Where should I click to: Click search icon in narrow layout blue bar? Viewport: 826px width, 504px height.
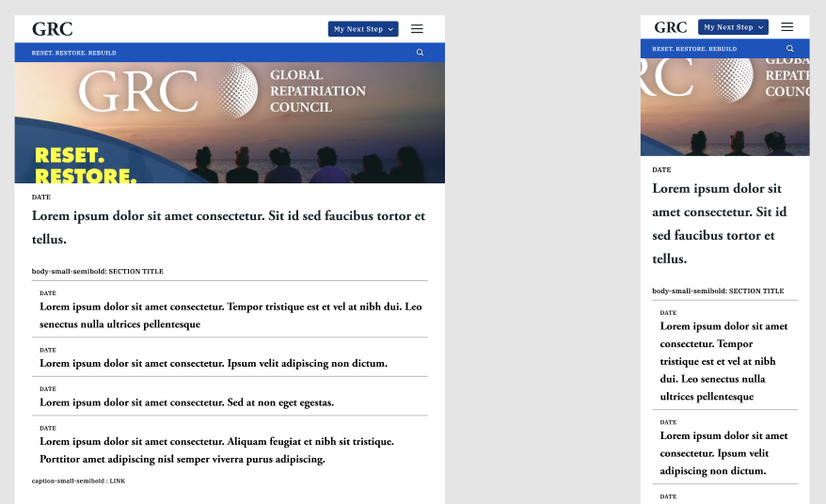[x=789, y=49]
